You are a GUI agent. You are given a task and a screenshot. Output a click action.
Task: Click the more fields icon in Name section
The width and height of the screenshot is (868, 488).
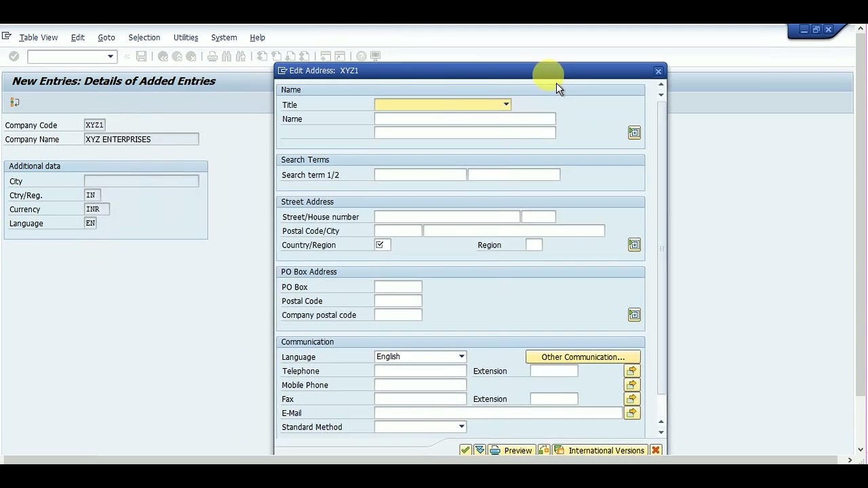634,133
